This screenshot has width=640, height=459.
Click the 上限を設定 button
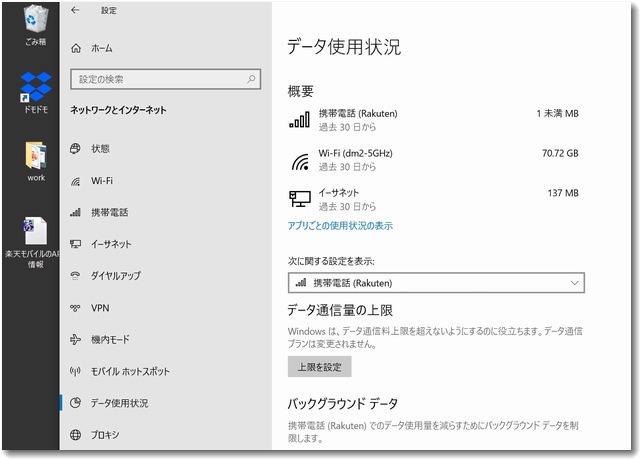(x=319, y=367)
